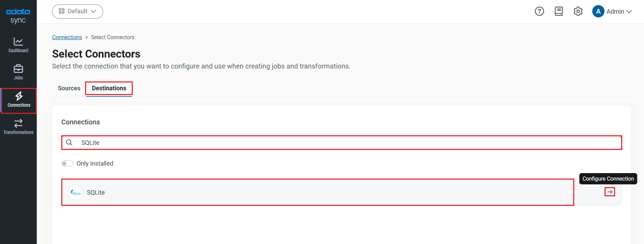
Task: Click the Configure Connection arrow icon
Action: point(610,192)
